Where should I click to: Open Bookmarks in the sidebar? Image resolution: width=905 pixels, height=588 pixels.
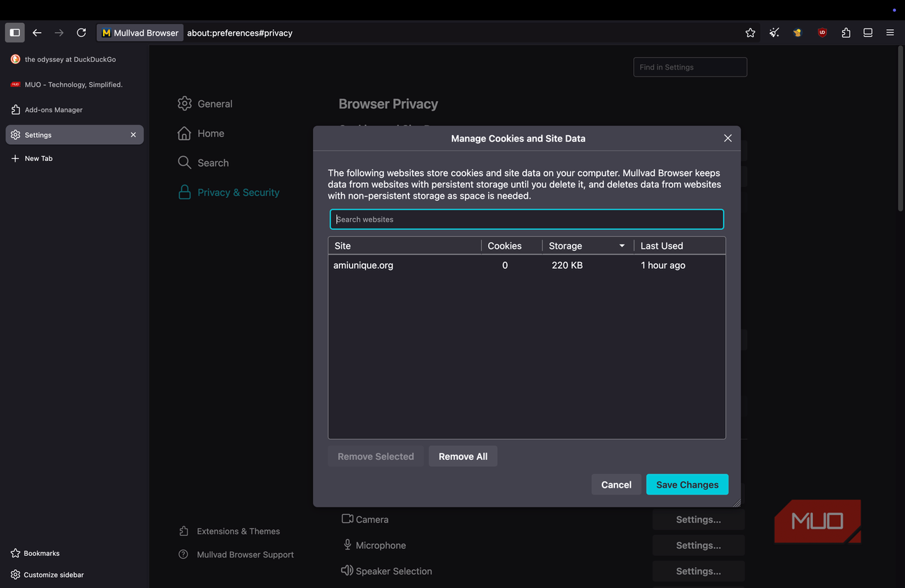point(35,553)
